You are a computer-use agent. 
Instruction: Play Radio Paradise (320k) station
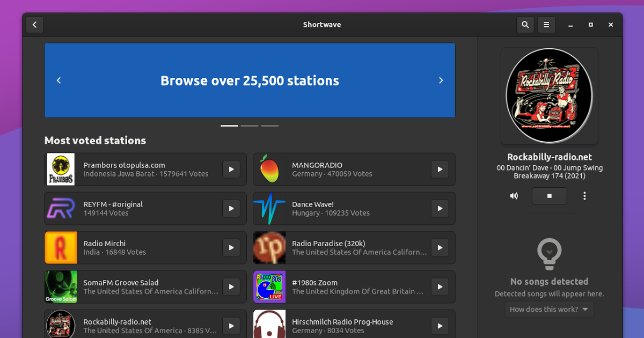[440, 247]
